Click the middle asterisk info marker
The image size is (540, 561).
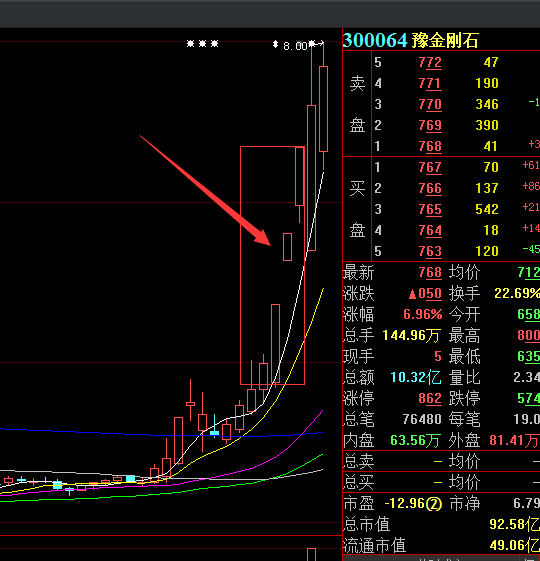(203, 44)
